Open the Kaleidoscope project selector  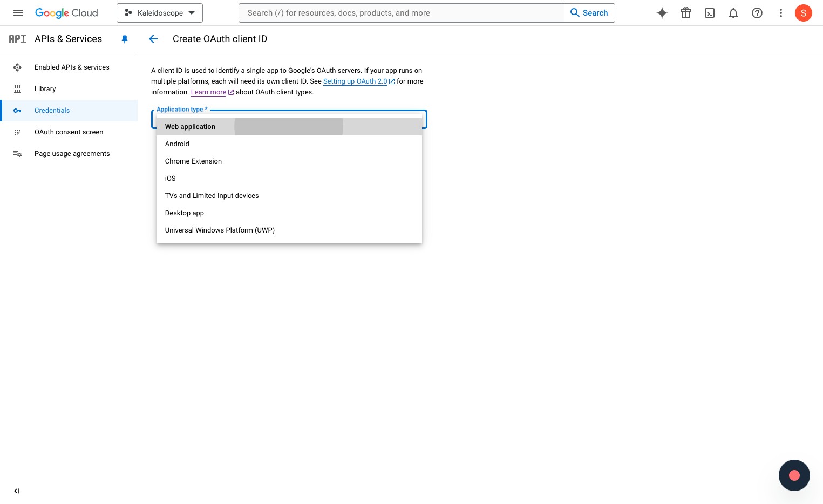coord(160,13)
